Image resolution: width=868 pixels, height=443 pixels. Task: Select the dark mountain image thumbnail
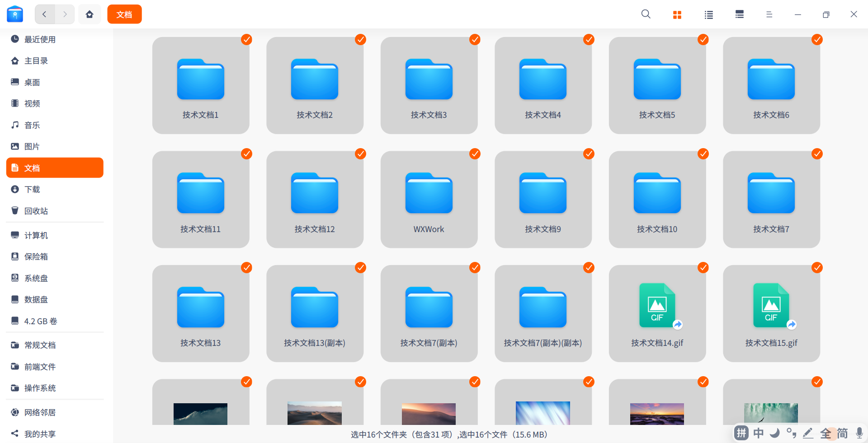click(x=201, y=414)
